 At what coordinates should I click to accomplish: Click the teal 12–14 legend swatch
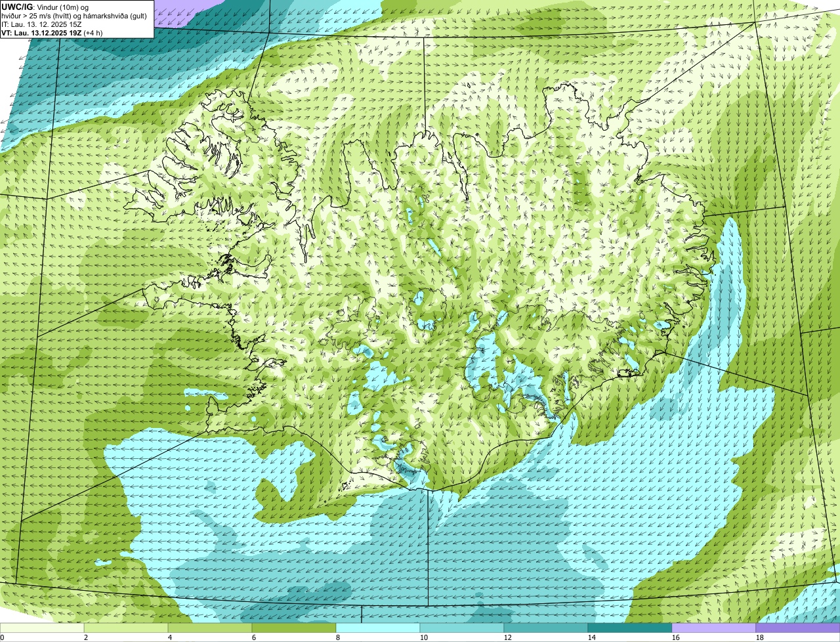(546, 628)
